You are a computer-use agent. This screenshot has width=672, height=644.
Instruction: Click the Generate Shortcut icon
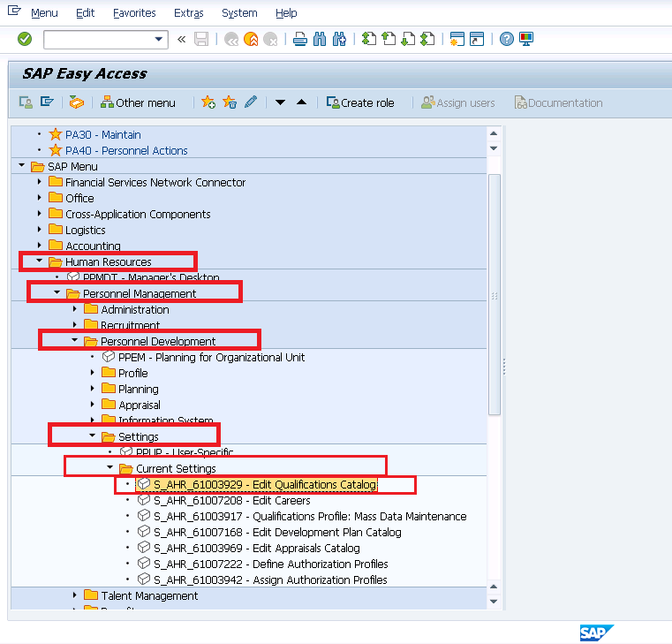[x=477, y=39]
